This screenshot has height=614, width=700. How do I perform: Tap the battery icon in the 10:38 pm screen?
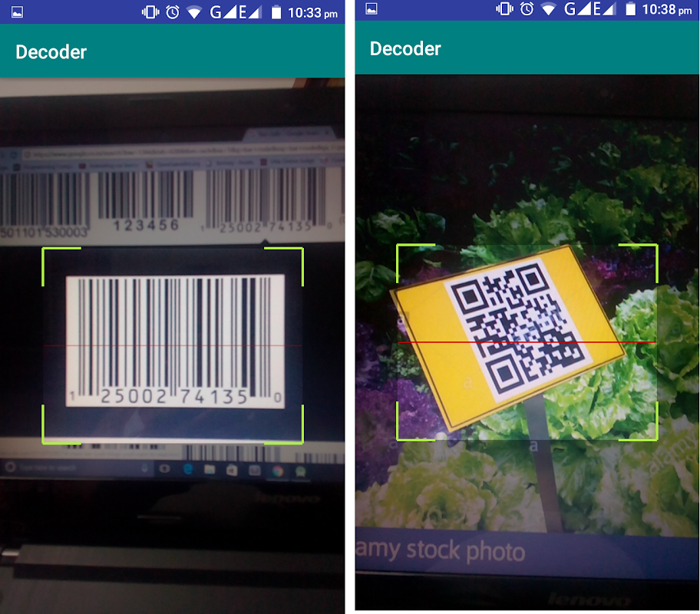point(630,9)
